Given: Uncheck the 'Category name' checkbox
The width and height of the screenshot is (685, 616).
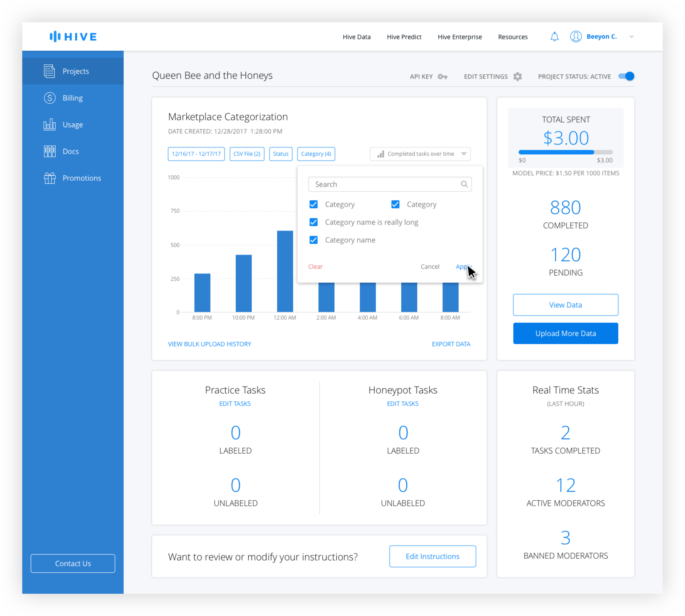Looking at the screenshot, I should [x=313, y=240].
